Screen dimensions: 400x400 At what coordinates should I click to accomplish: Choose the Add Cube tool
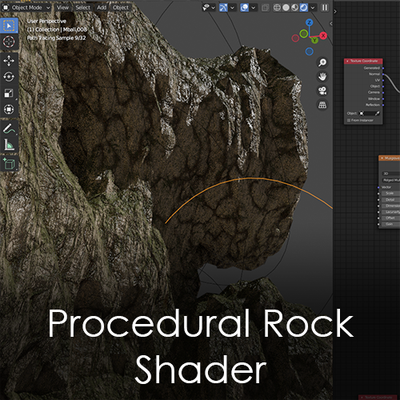(x=9, y=164)
